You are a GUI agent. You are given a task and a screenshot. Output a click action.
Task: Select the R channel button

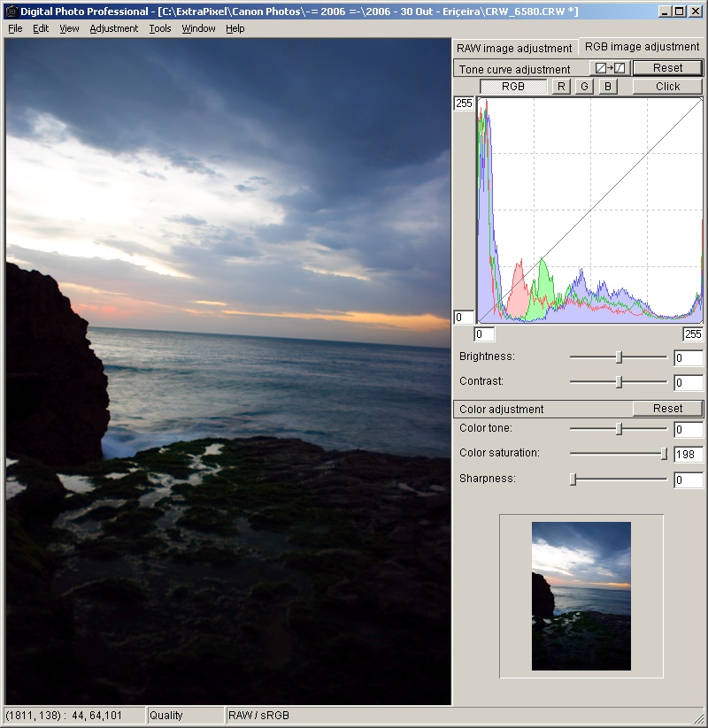561,87
